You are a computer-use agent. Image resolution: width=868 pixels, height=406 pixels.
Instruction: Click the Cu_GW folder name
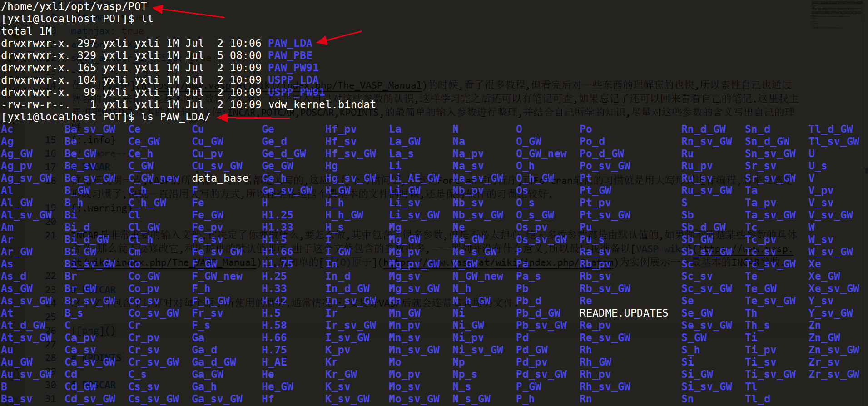point(208,141)
